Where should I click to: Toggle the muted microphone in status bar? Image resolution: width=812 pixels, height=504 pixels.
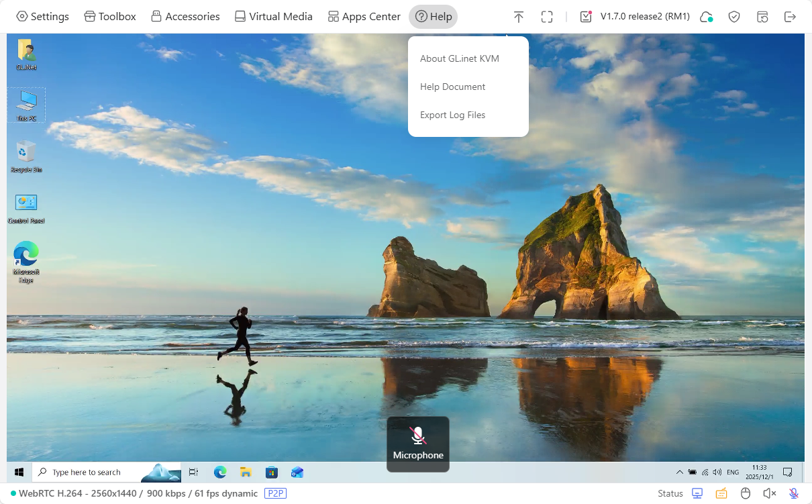point(793,493)
